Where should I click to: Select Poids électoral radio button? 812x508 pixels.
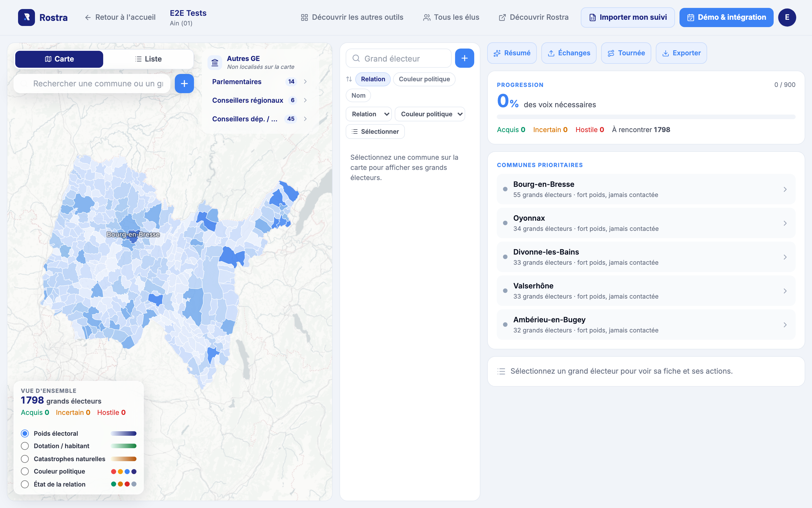point(25,433)
